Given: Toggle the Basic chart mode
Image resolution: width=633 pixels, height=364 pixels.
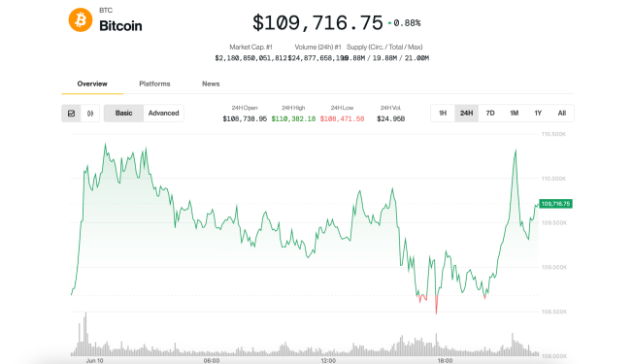Looking at the screenshot, I should coord(123,114).
